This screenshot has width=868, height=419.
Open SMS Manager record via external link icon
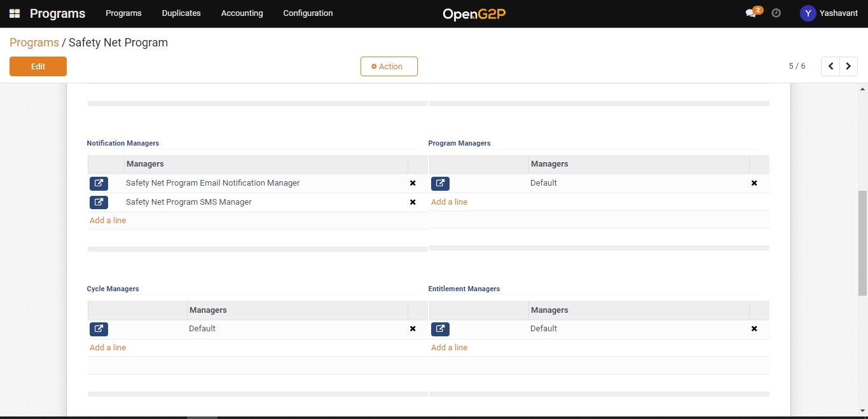click(x=99, y=202)
